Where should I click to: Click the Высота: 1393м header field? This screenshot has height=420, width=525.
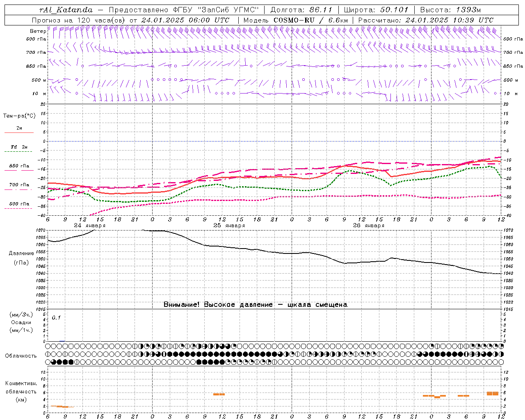click(451, 10)
